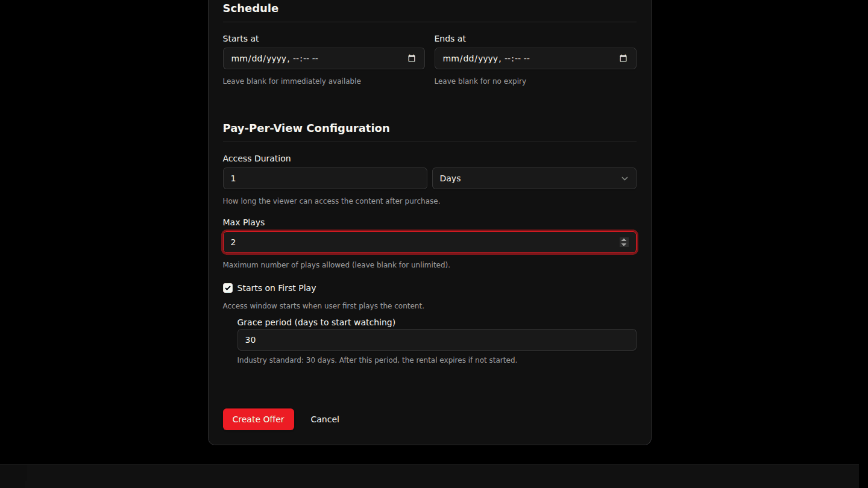Click the Schedule section heading
Viewport: 868px width, 488px height.
point(251,8)
